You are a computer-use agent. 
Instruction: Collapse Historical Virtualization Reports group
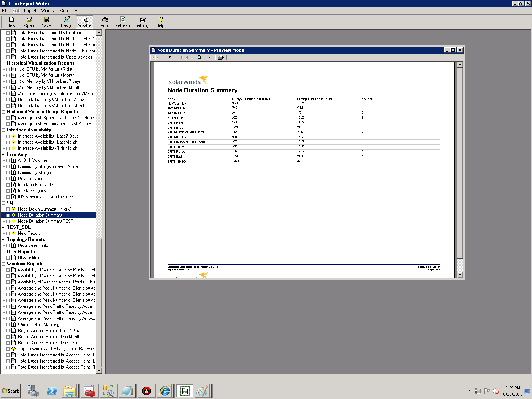[x=3, y=63]
